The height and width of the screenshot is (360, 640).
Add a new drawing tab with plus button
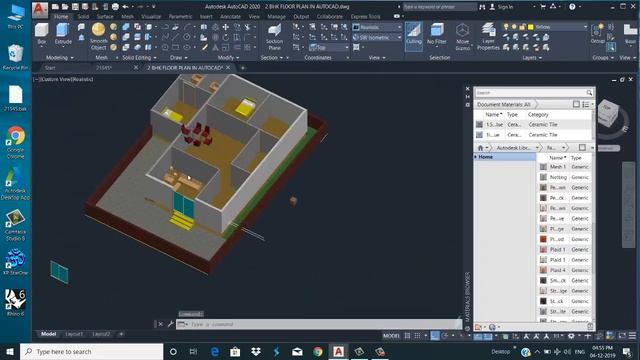[x=243, y=68]
